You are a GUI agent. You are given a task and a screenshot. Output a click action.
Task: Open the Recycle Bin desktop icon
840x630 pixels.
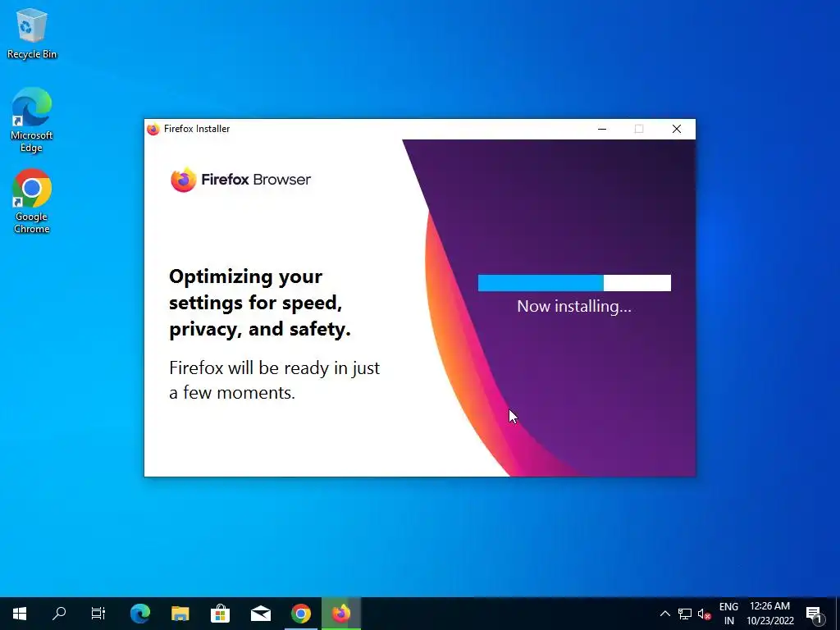point(32,33)
